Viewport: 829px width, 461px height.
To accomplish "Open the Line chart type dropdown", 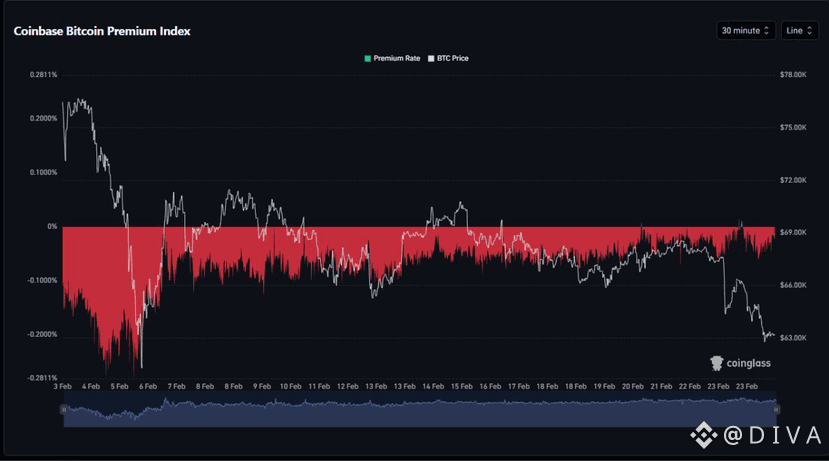I will pos(799,31).
